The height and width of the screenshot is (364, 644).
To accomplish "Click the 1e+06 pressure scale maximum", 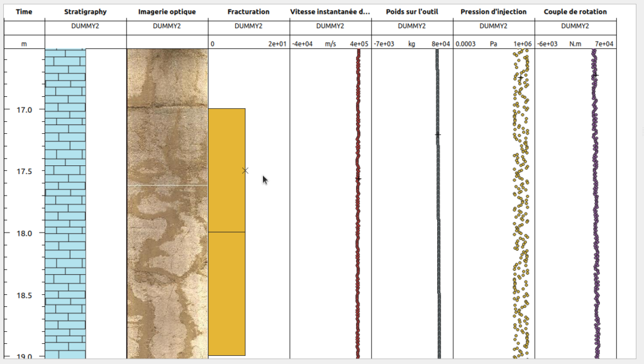I will [x=523, y=44].
